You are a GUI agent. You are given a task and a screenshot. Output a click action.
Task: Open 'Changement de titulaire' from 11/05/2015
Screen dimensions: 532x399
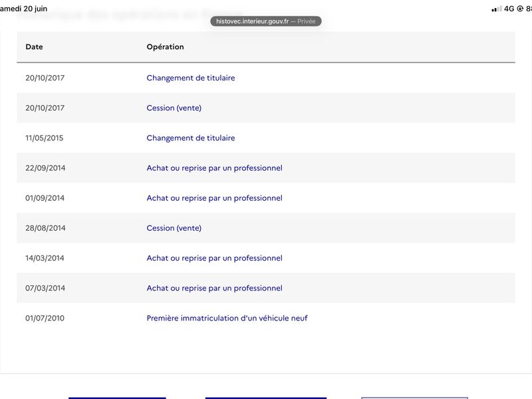(x=191, y=138)
